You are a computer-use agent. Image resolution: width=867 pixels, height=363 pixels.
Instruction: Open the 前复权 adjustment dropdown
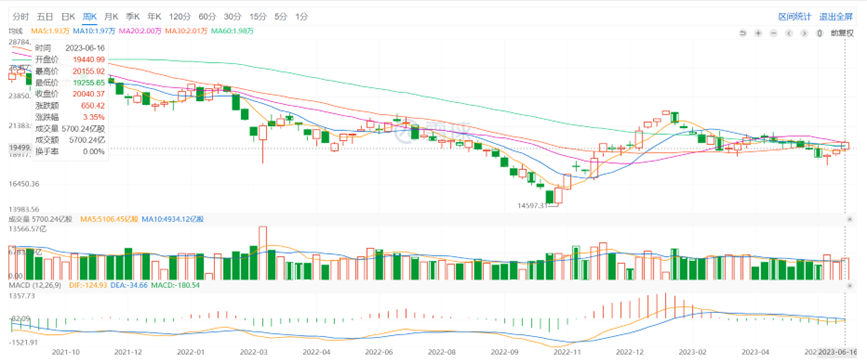[842, 33]
